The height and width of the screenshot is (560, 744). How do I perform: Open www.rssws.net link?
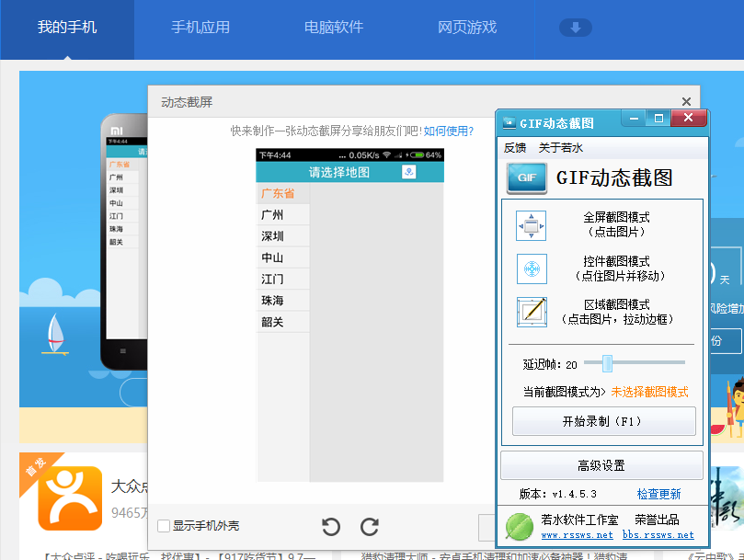click(x=577, y=535)
